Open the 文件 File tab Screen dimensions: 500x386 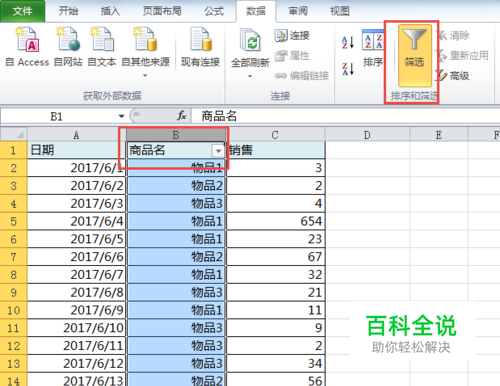coord(22,11)
